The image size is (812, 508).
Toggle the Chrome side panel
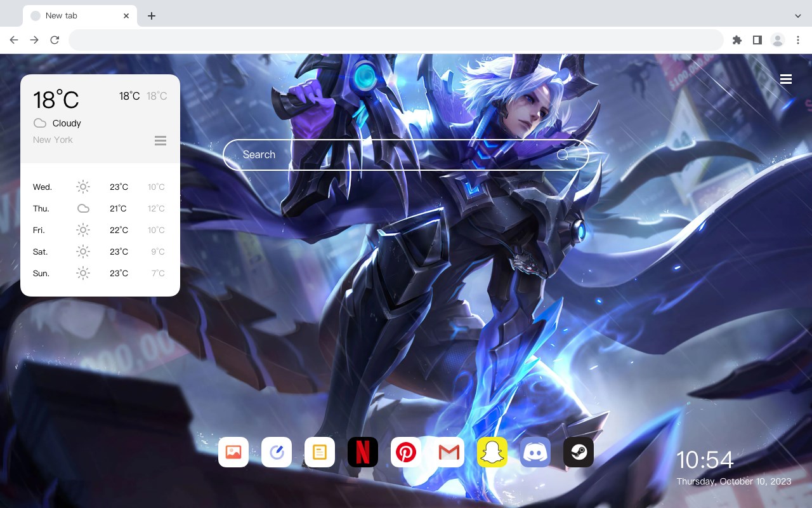pyautogui.click(x=757, y=40)
